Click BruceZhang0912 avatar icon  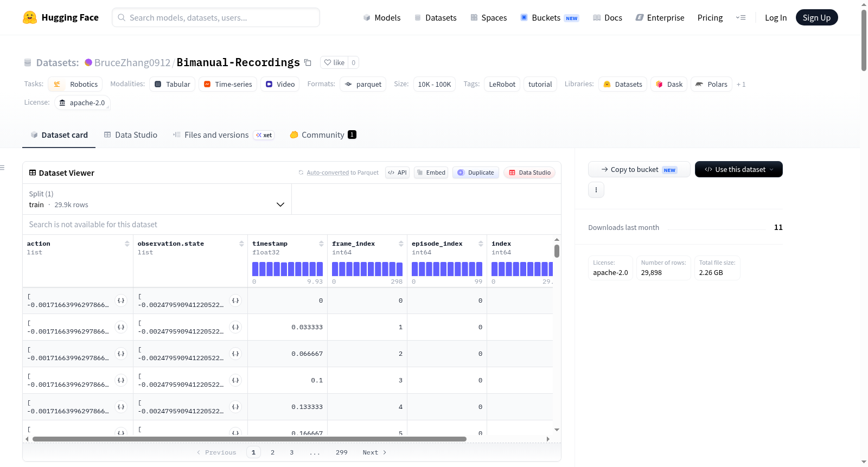point(88,62)
